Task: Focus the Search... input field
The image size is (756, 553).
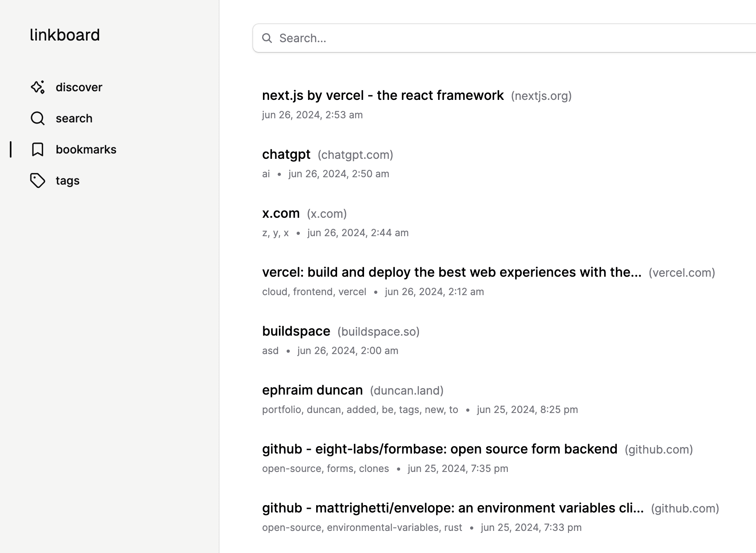Action: click(491, 38)
